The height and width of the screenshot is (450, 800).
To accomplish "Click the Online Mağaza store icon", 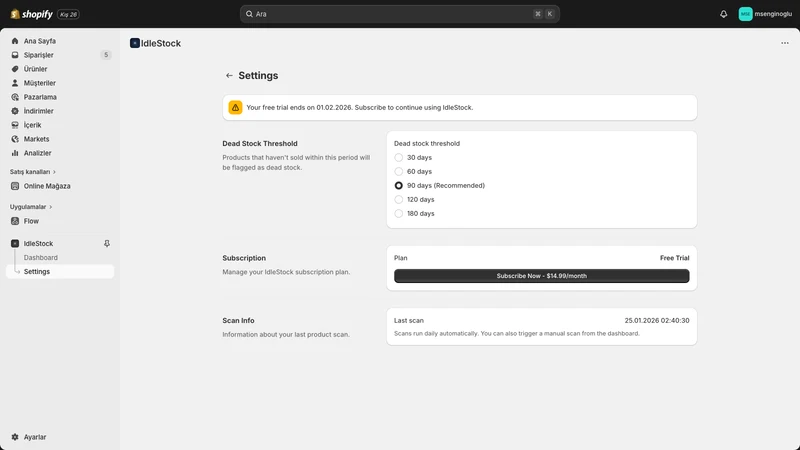I will pos(15,186).
